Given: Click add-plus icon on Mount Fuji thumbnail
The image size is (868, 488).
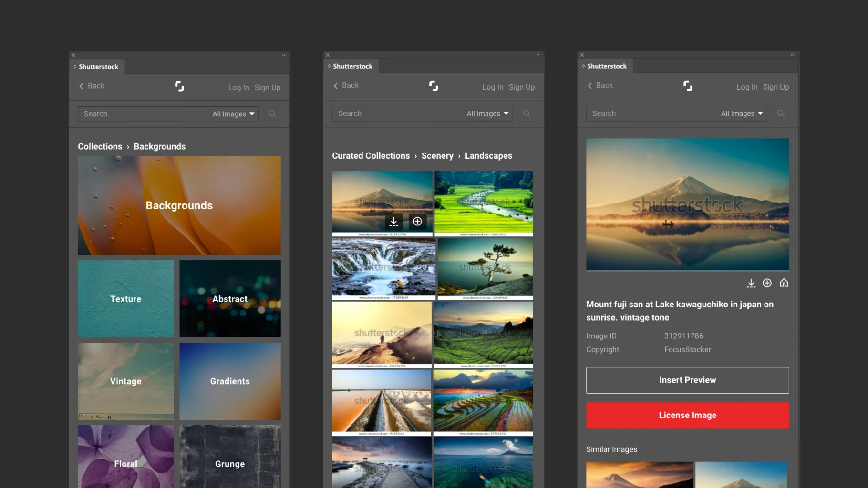Looking at the screenshot, I should coord(417,222).
